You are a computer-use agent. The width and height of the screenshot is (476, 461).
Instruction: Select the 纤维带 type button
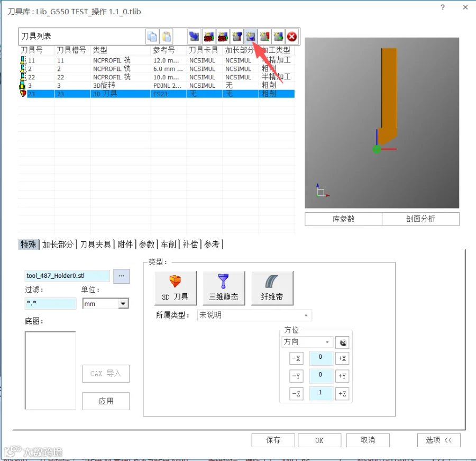click(x=272, y=288)
